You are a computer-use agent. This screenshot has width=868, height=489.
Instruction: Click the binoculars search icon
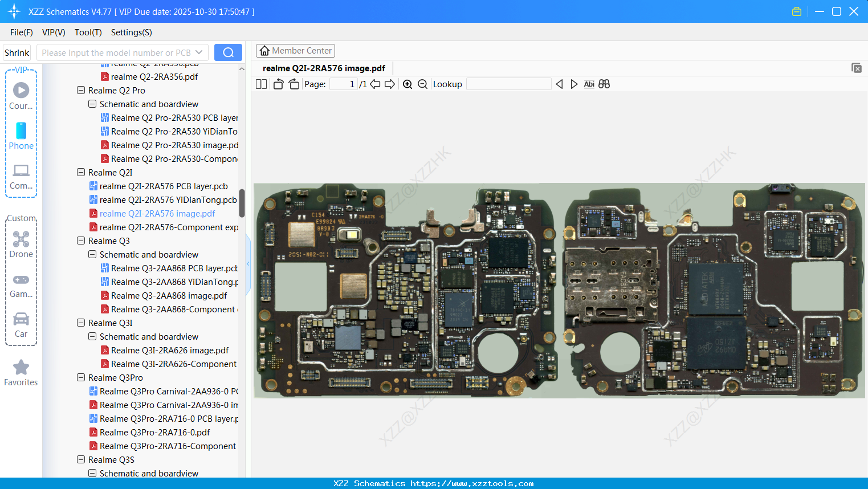(604, 84)
